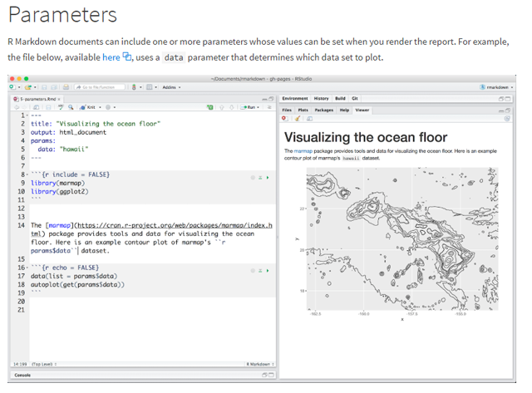This screenshot has width=532, height=393.
Task: Select the Viewer tab
Action: tap(362, 111)
